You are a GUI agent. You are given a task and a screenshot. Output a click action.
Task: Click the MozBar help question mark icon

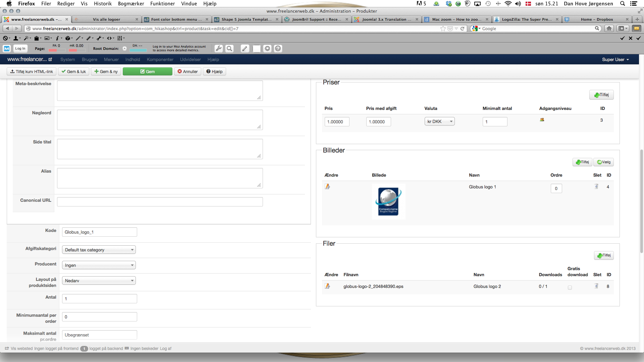278,49
